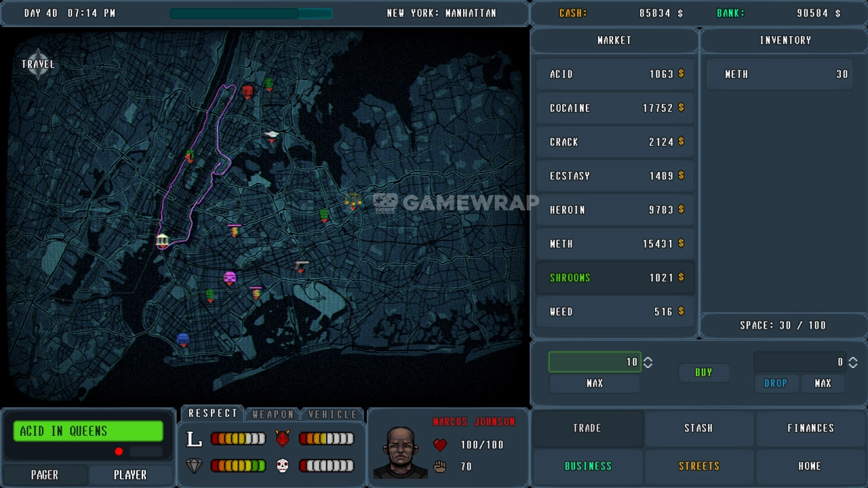Viewport: 868px width, 488px height.
Task: Select the purple shop marker on the map
Action: point(230,278)
